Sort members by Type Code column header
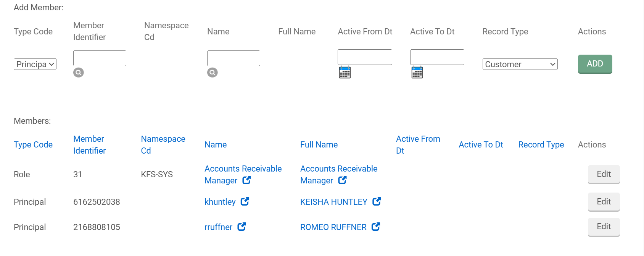Image resolution: width=644 pixels, height=256 pixels. (33, 145)
